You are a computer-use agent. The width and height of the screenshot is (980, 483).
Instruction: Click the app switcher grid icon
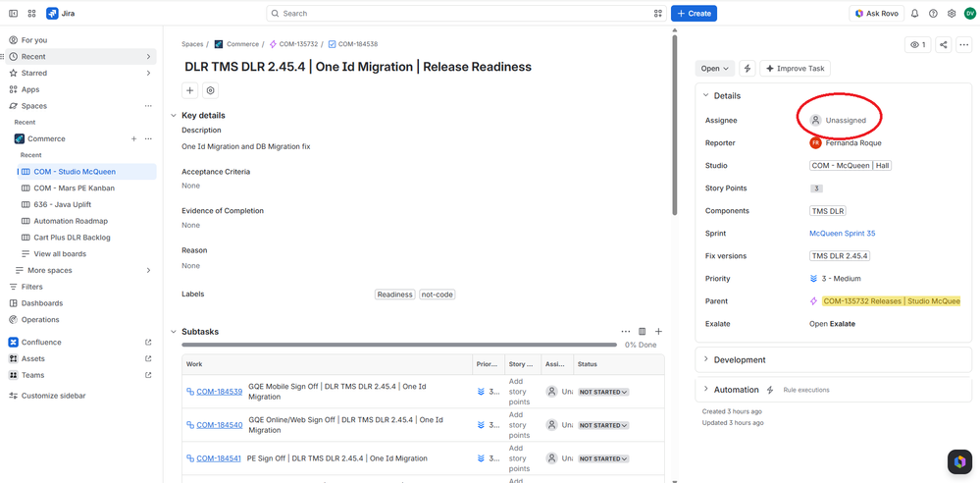[31, 13]
